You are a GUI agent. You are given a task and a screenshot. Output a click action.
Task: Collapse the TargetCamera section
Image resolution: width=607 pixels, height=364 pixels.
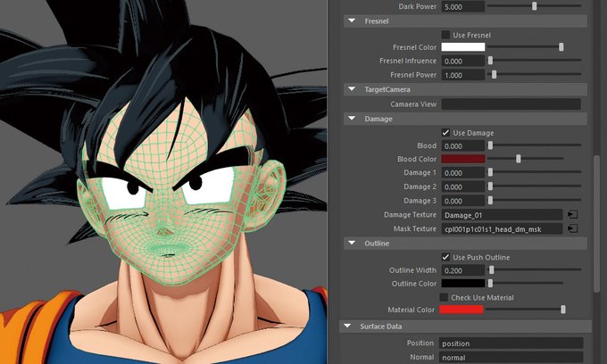[x=352, y=89]
